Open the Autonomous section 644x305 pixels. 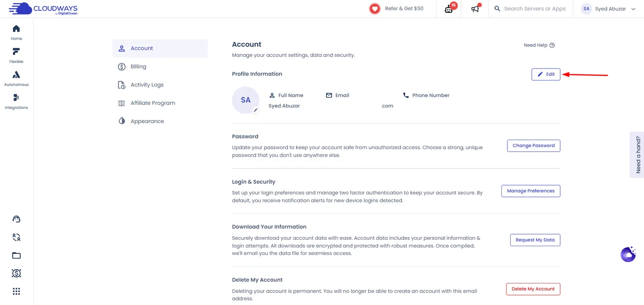(16, 79)
